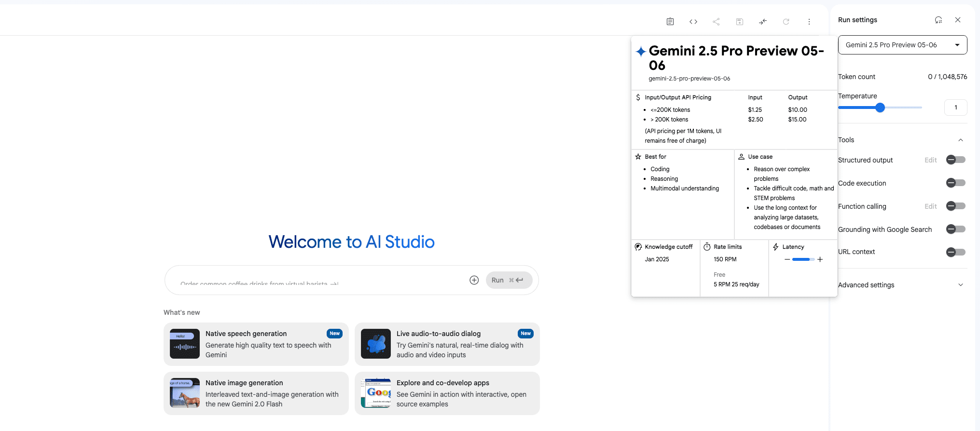This screenshot has height=431, width=980.
Task: Enable the Function calling switch
Action: pyautogui.click(x=956, y=206)
